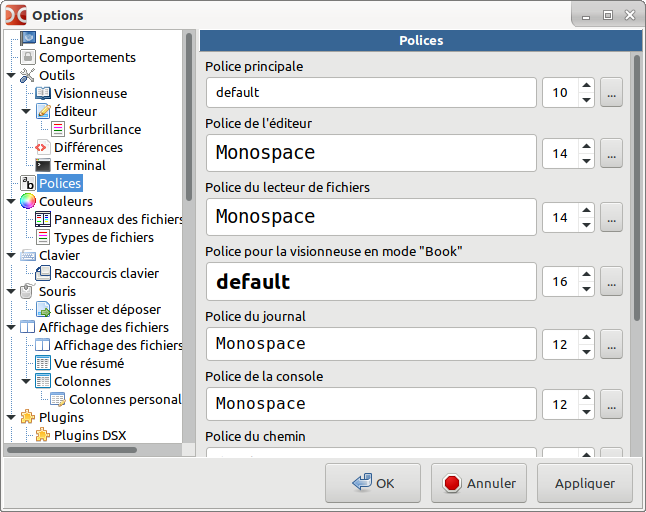Click the Police du journal font field
This screenshot has width=646, height=512.
(x=370, y=344)
